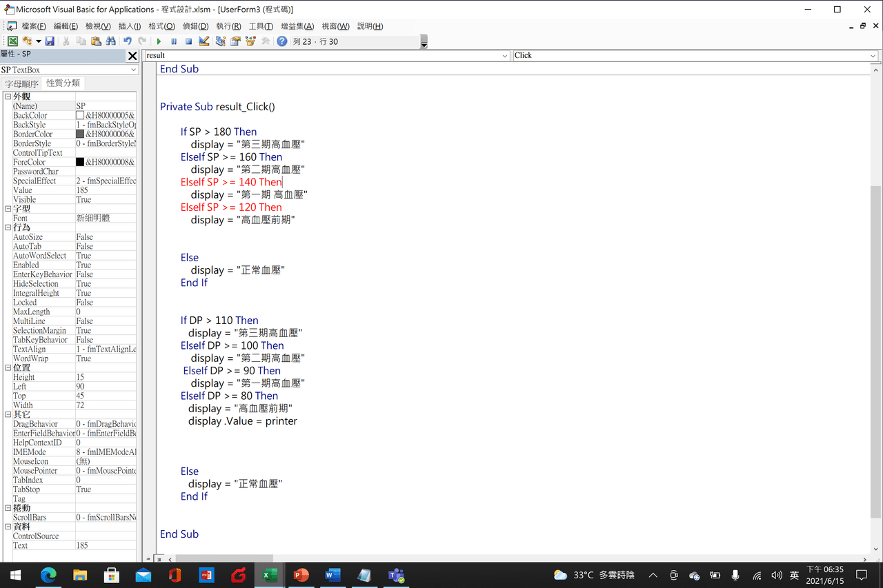
Task: Open the 偵錯(D) menu
Action: (x=195, y=26)
